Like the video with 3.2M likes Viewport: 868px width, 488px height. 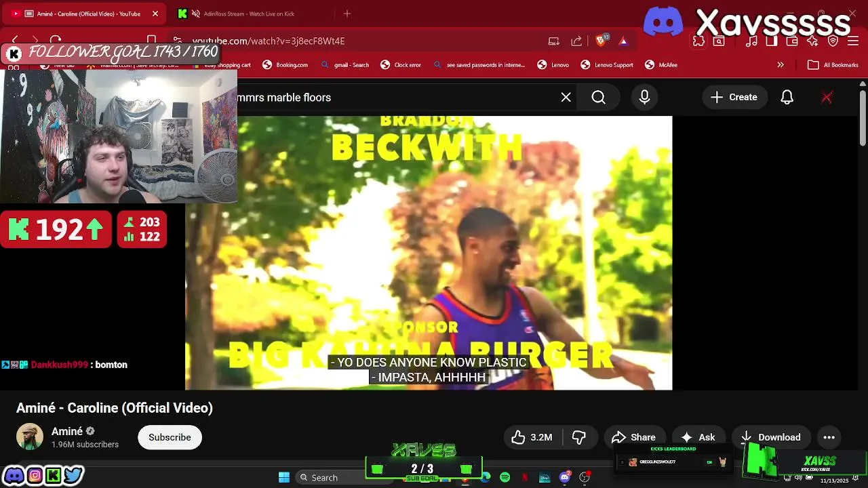(x=532, y=437)
